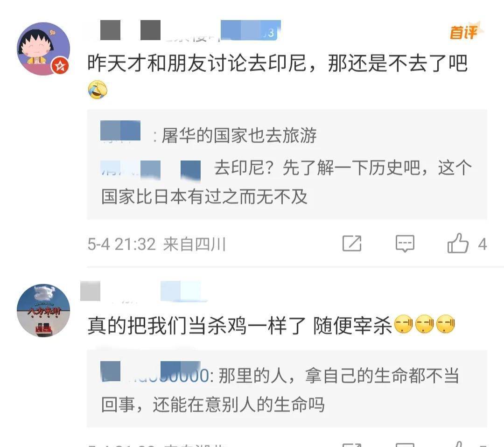The image size is (504, 447).
Task: Open blurred username before 屠华 reply
Action: point(120,131)
